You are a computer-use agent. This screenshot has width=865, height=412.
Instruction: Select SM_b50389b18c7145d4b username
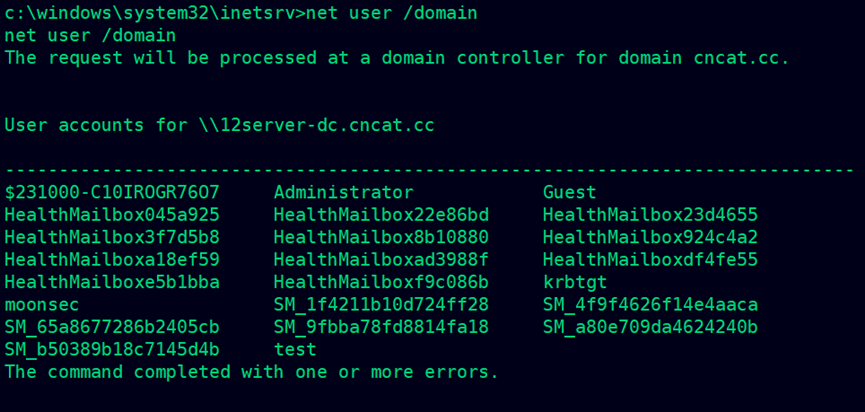(112, 350)
